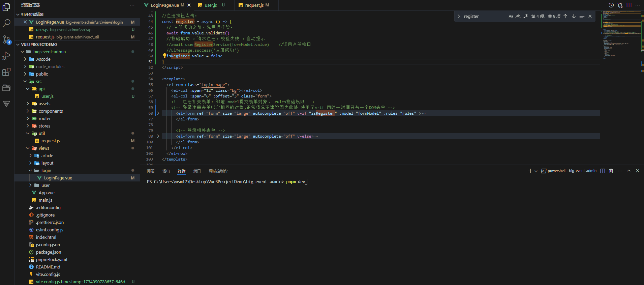
Task: Collapse the src folder
Action: point(25,81)
